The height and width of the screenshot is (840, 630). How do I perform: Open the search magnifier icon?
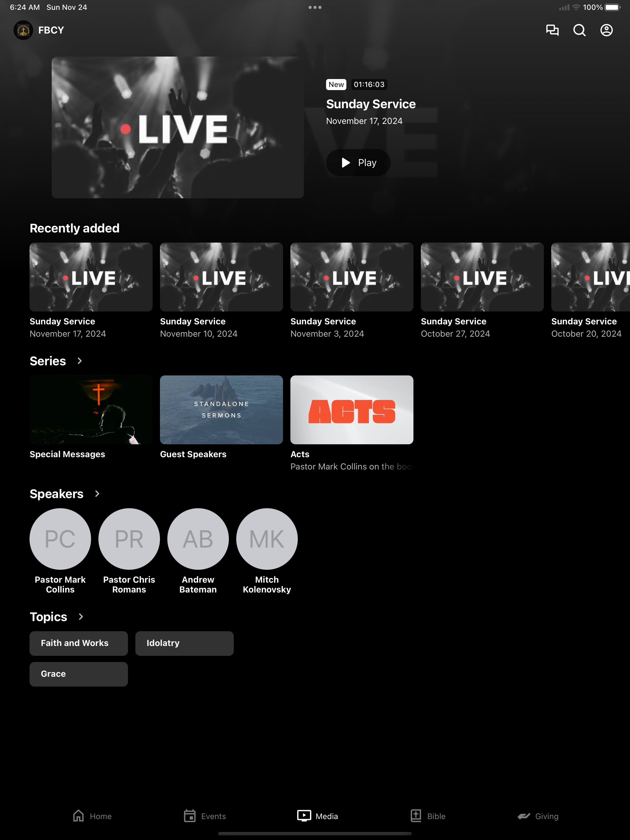tap(579, 30)
